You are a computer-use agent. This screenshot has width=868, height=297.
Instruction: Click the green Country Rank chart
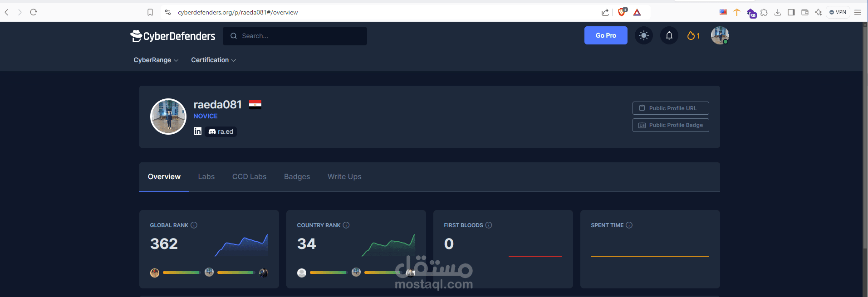point(388,245)
